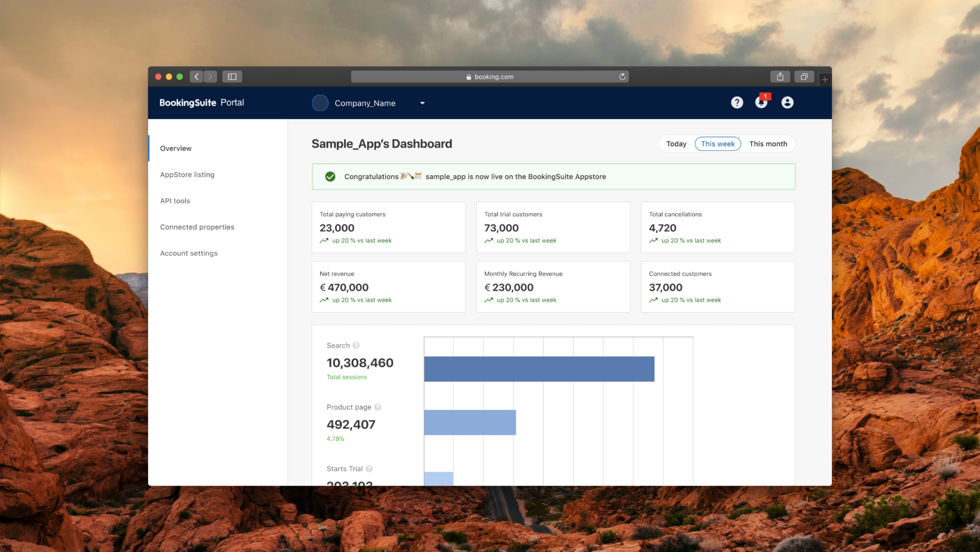Click the 10,308,460 search value
This screenshot has height=552, width=980.
[360, 363]
